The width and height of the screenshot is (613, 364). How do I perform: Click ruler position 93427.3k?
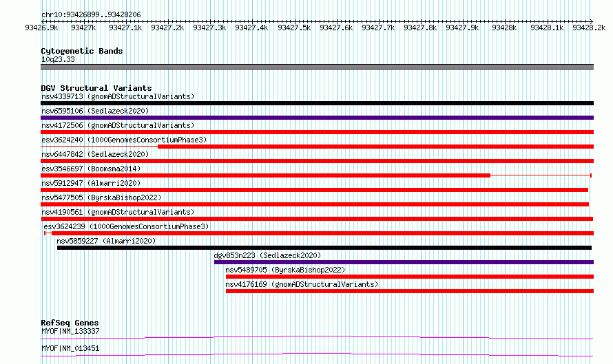click(x=209, y=28)
